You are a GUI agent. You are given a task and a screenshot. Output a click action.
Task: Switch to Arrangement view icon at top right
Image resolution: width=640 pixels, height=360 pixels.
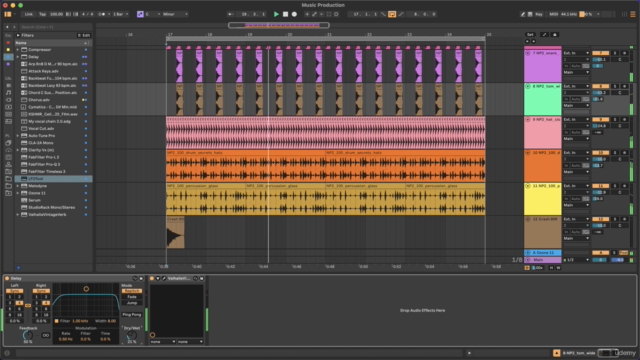click(633, 14)
